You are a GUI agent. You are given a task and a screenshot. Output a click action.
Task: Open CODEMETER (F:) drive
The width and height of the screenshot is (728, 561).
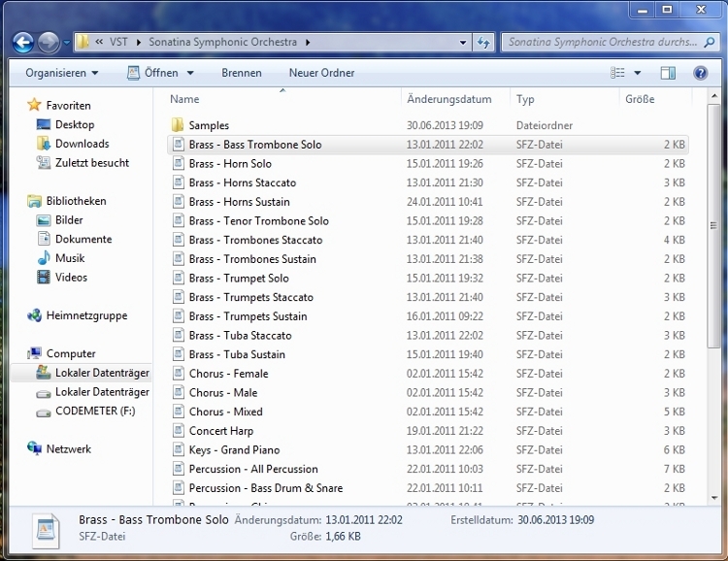[95, 411]
